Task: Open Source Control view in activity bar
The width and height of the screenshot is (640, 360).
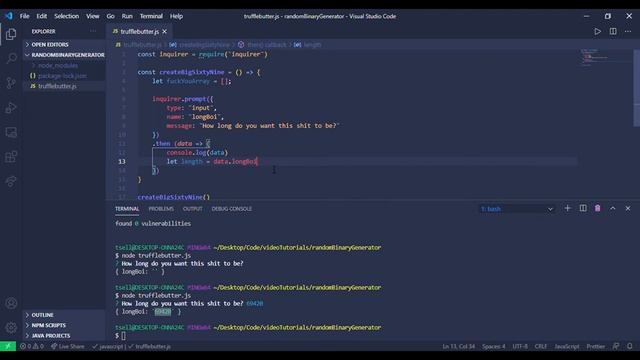Action: 11,83
